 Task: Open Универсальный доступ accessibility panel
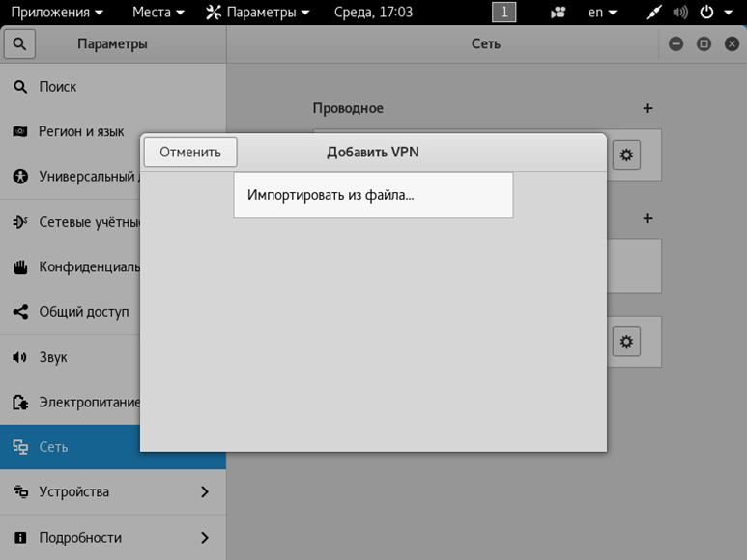(x=70, y=177)
